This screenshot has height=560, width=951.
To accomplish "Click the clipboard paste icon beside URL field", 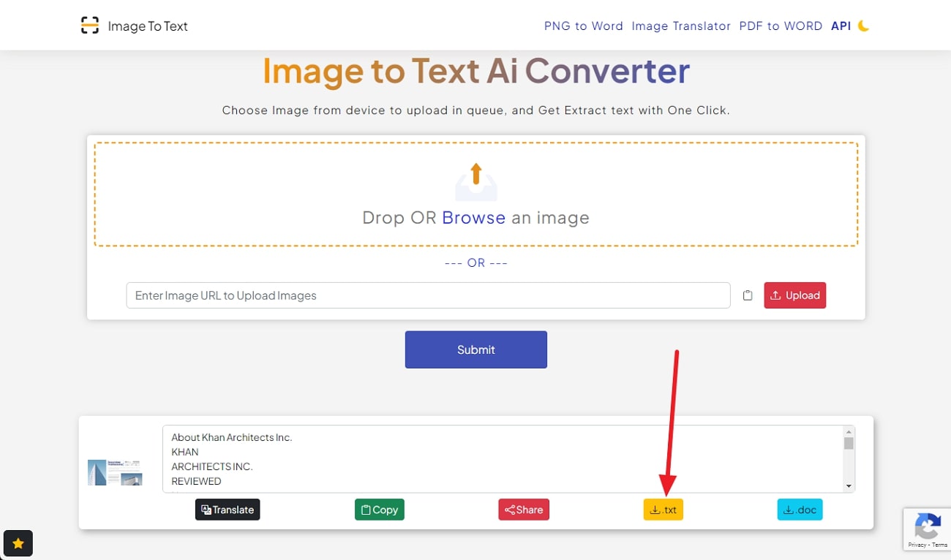I will tap(747, 295).
